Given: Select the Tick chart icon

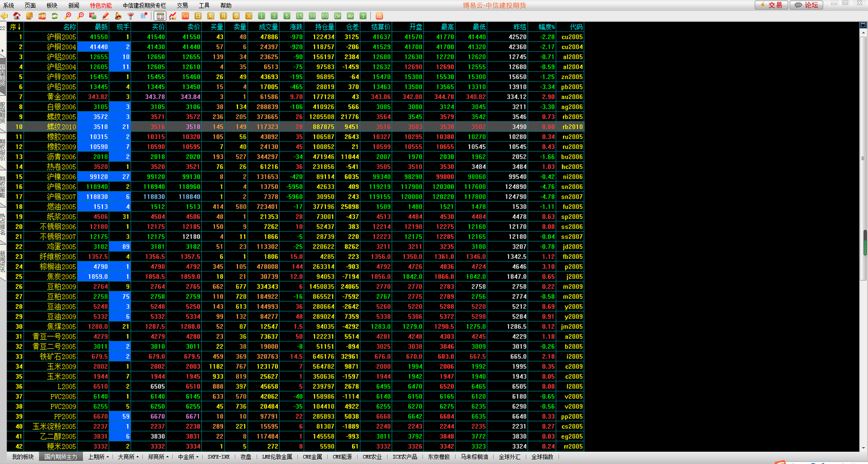Looking at the screenshot, I should tap(185, 16).
